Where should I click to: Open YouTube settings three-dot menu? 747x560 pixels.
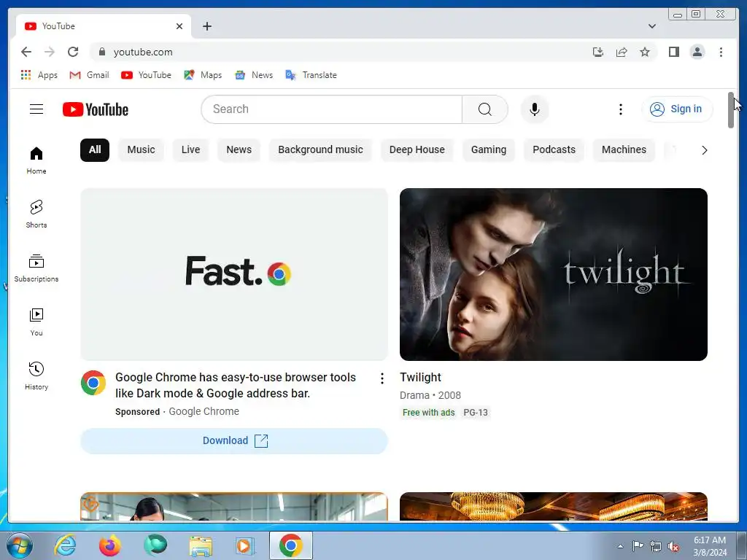620,109
